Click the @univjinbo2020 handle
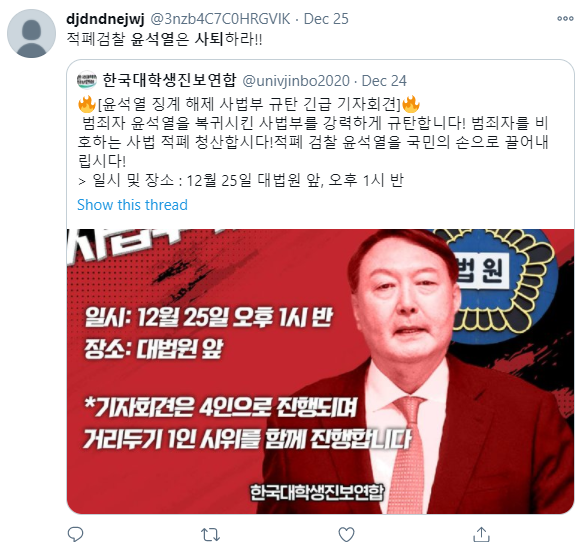Image resolution: width=585 pixels, height=542 pixels. point(296,81)
